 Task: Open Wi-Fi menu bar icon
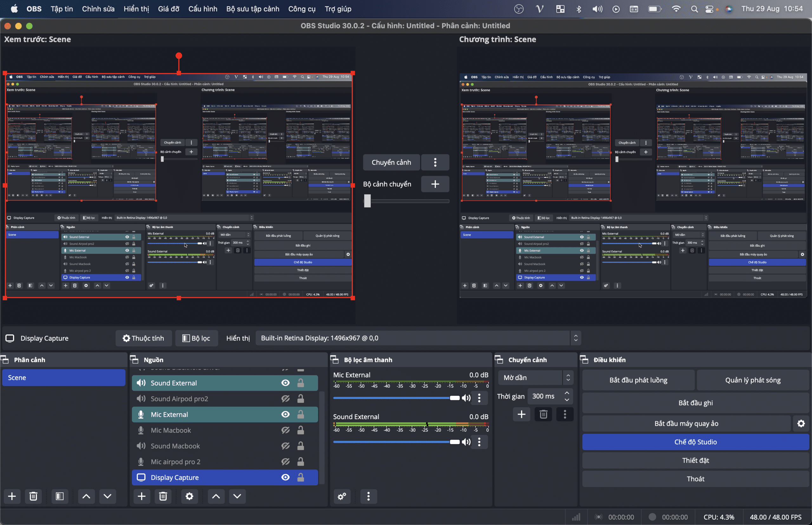point(676,9)
